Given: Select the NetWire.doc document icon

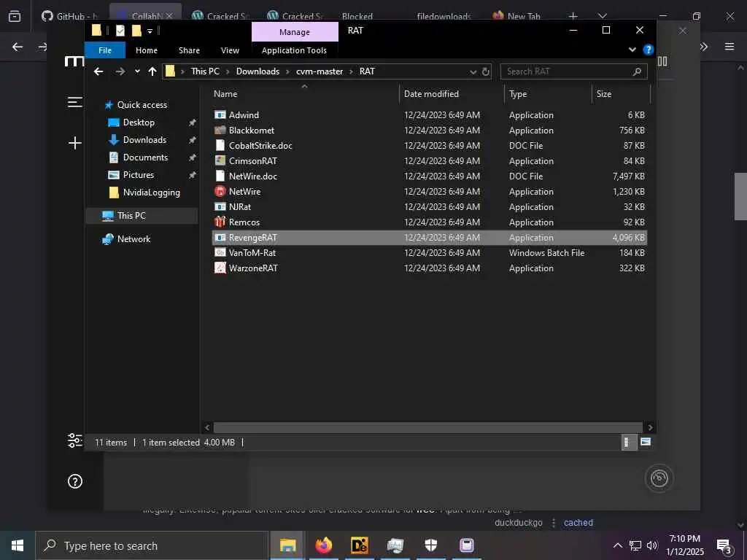Looking at the screenshot, I should [x=220, y=176].
